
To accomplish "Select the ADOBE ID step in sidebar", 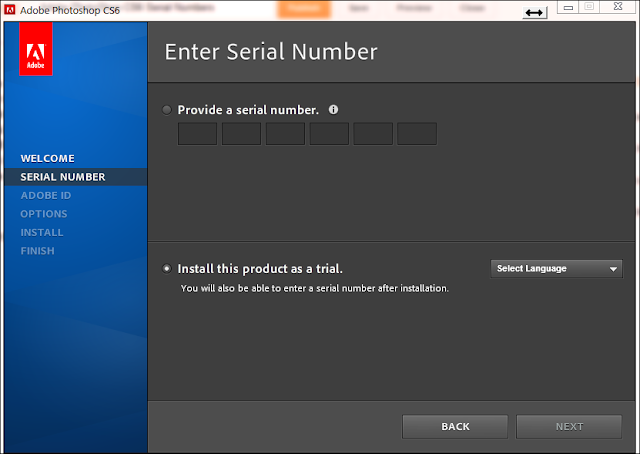I will point(46,196).
